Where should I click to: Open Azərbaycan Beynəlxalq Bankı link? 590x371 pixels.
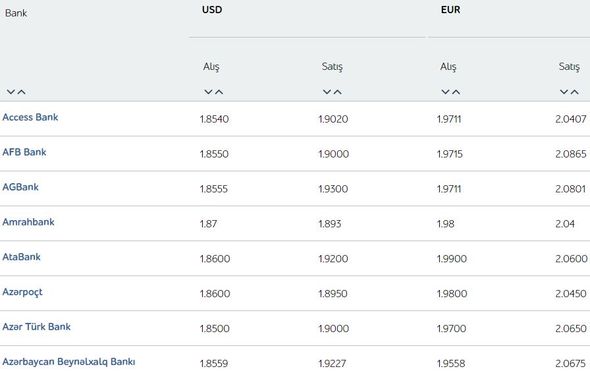[x=69, y=362]
